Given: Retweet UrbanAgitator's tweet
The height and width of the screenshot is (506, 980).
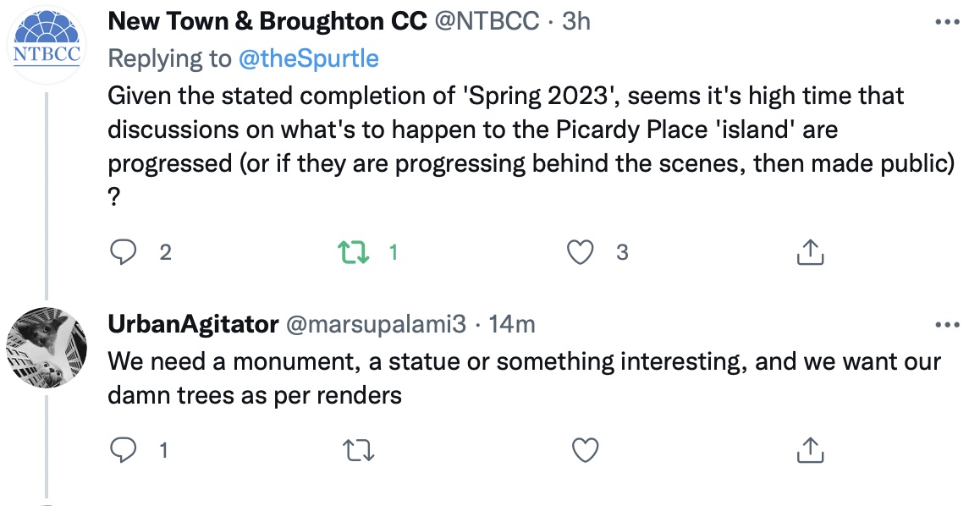Looking at the screenshot, I should point(359,450).
